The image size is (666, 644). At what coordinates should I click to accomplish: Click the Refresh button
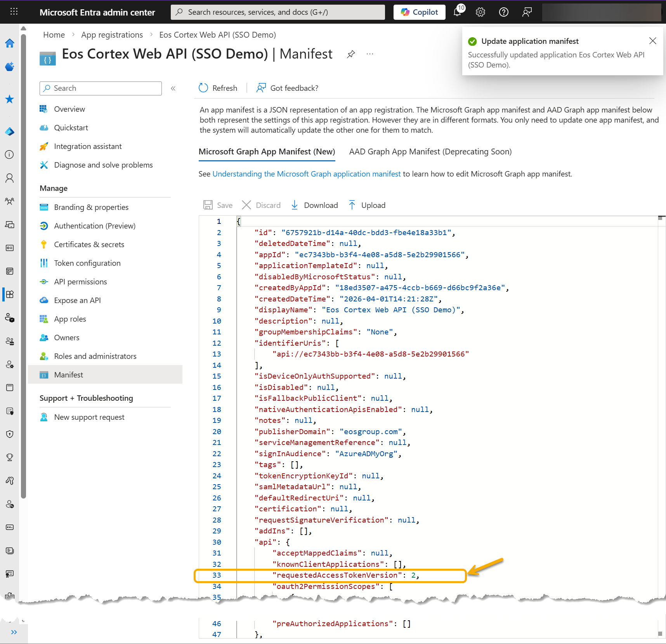pyautogui.click(x=218, y=88)
